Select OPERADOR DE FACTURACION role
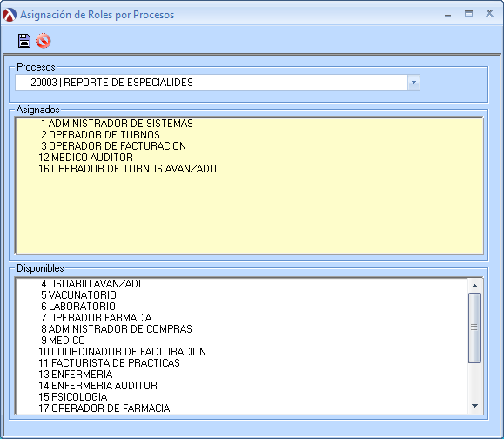Image resolution: width=504 pixels, height=439 pixels. [x=113, y=146]
